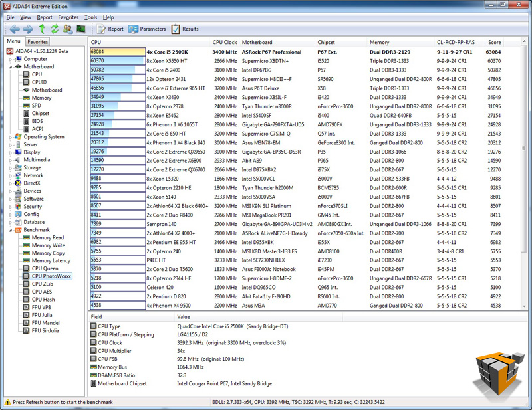Click the Memory column header in results
This screenshot has width=532, height=410.
pyautogui.click(x=401, y=42)
